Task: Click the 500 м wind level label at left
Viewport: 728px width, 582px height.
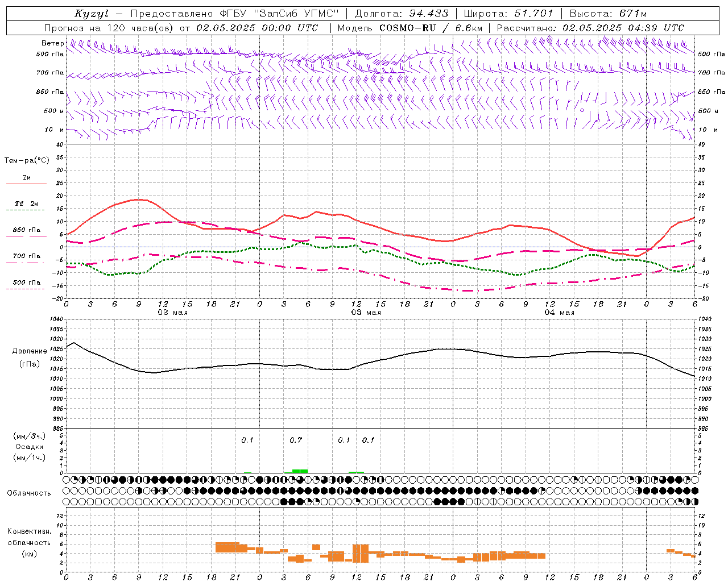Action: pos(53,111)
